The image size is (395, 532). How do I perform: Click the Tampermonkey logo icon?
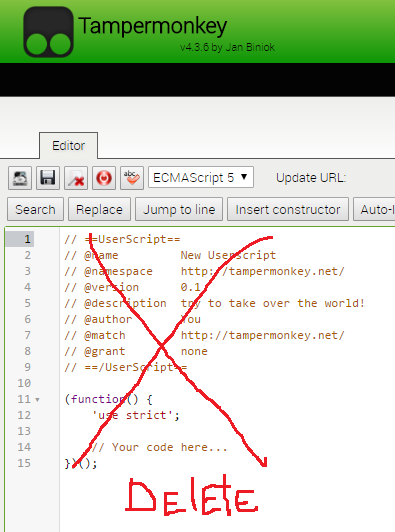pyautogui.click(x=48, y=32)
